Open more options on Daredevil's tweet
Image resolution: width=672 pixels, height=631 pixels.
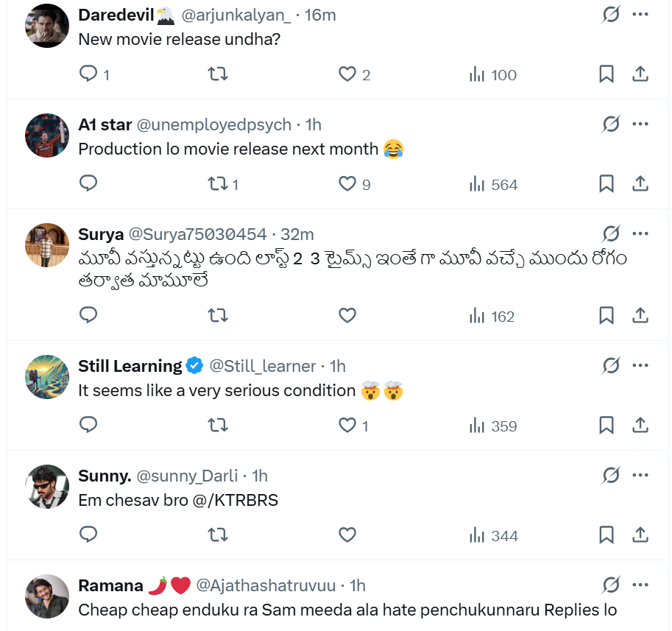coord(640,15)
